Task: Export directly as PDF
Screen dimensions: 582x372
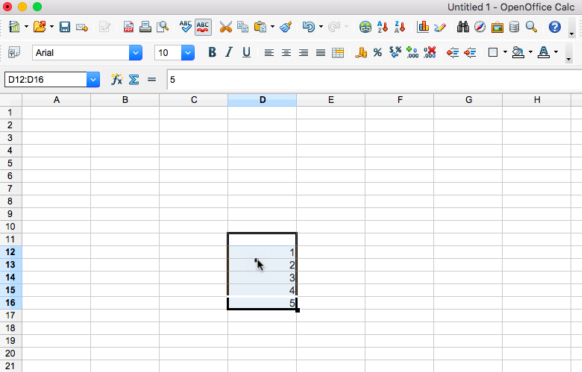Action: pyautogui.click(x=128, y=27)
